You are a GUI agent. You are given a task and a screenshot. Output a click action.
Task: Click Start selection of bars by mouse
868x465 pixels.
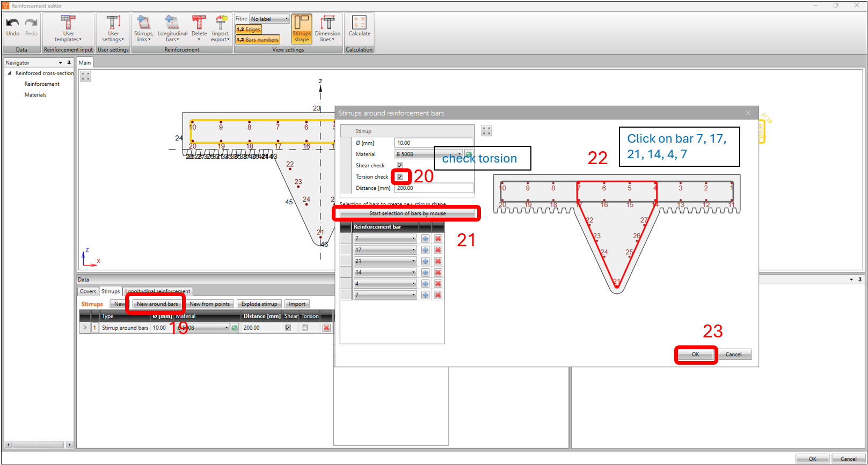coord(407,213)
